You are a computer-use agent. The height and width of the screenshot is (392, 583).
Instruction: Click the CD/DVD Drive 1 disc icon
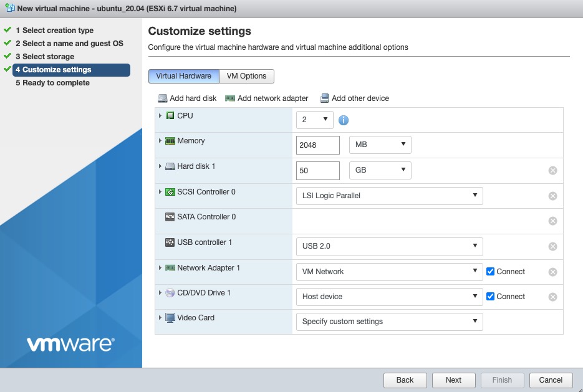(x=170, y=293)
